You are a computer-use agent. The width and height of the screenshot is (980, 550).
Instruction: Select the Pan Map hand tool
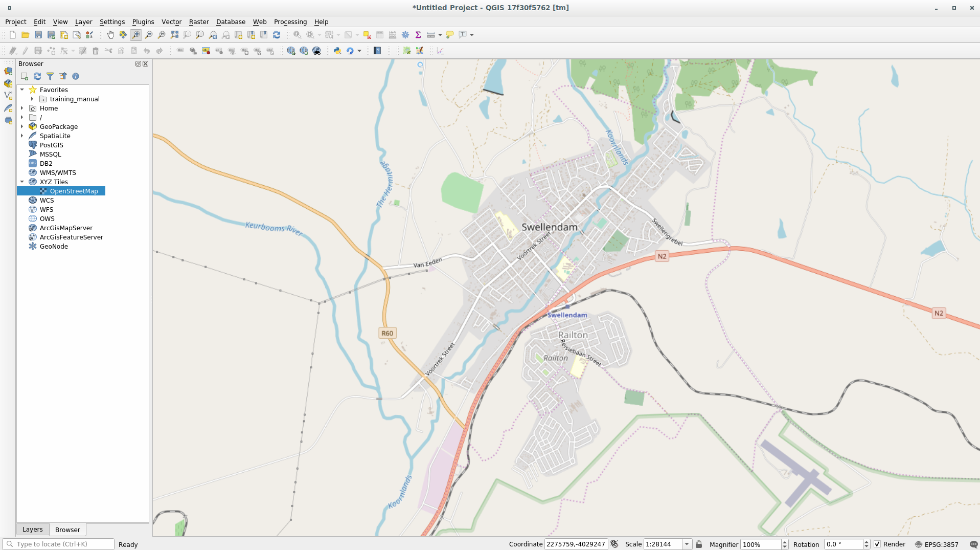tap(110, 35)
